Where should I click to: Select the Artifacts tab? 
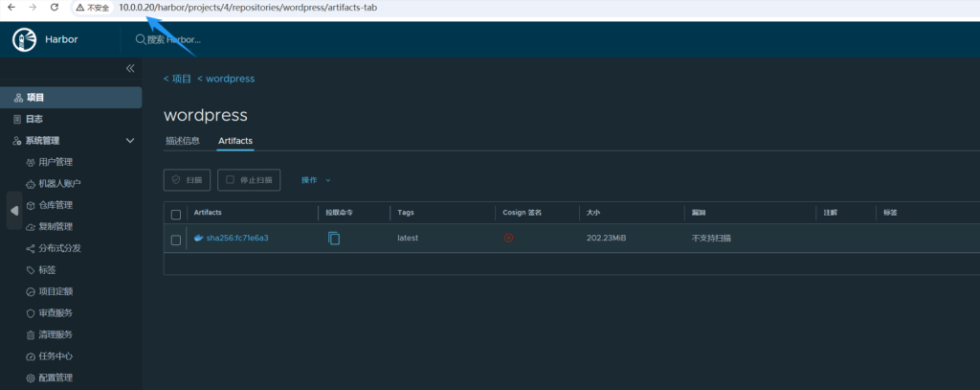tap(235, 141)
